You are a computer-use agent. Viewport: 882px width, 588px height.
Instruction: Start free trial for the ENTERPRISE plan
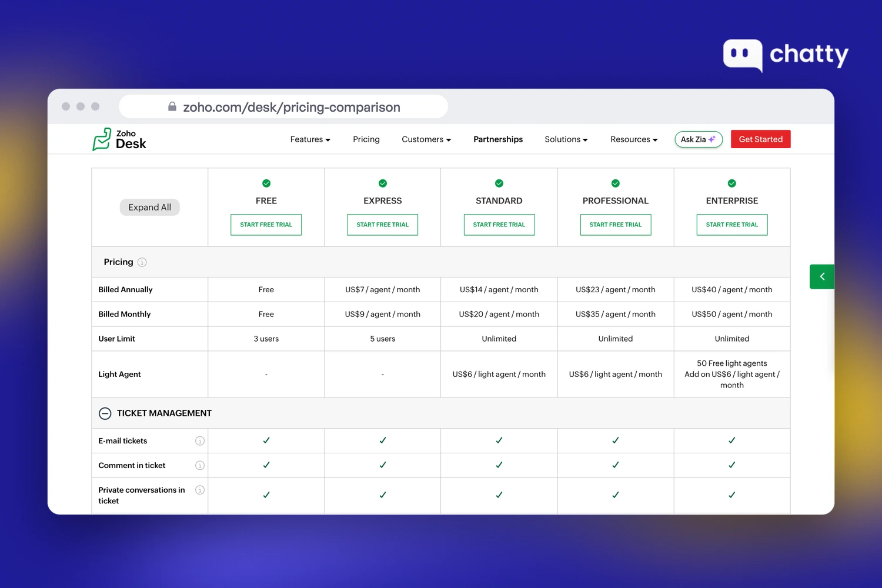[x=732, y=225]
